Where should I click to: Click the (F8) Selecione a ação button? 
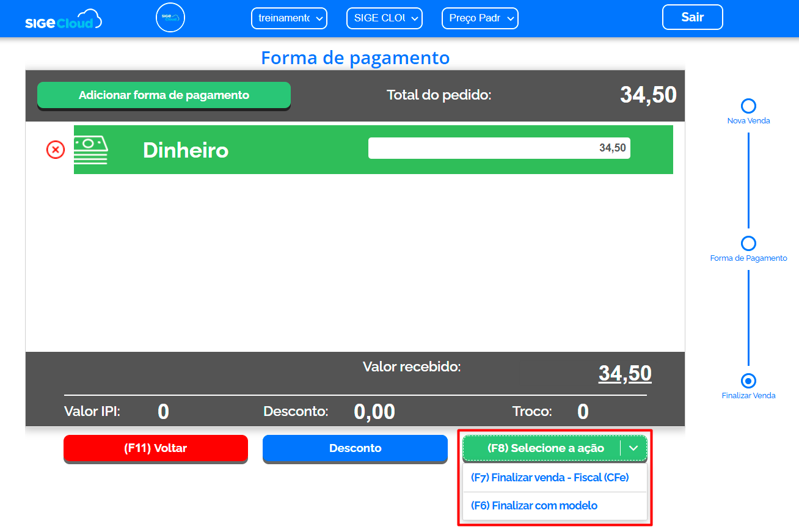click(x=545, y=448)
